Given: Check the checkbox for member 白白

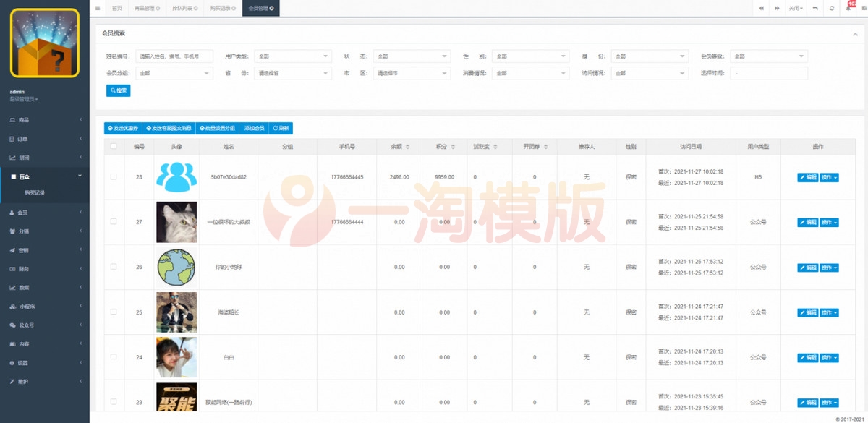Looking at the screenshot, I should [x=114, y=356].
